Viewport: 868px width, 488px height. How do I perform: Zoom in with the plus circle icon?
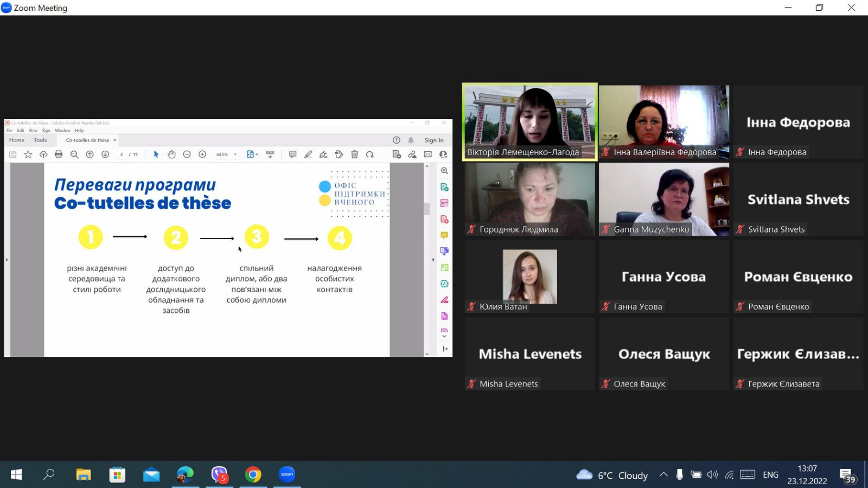202,155
